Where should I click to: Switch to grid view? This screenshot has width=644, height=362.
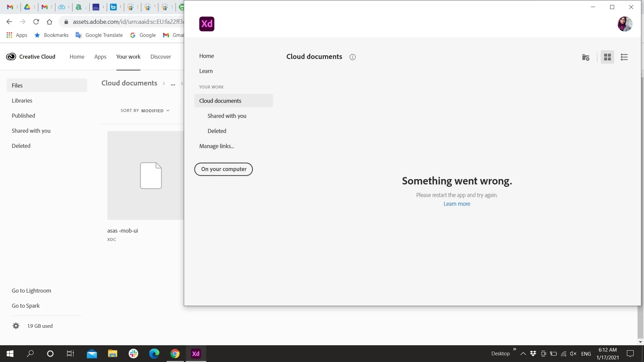pyautogui.click(x=607, y=57)
